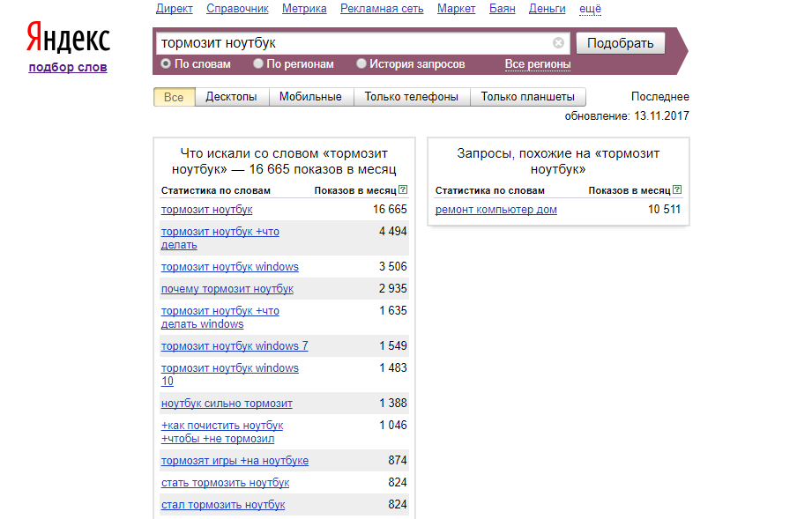Click the count '10 511' in similar queries
Viewport: 812px width, 519px height.
pos(665,209)
